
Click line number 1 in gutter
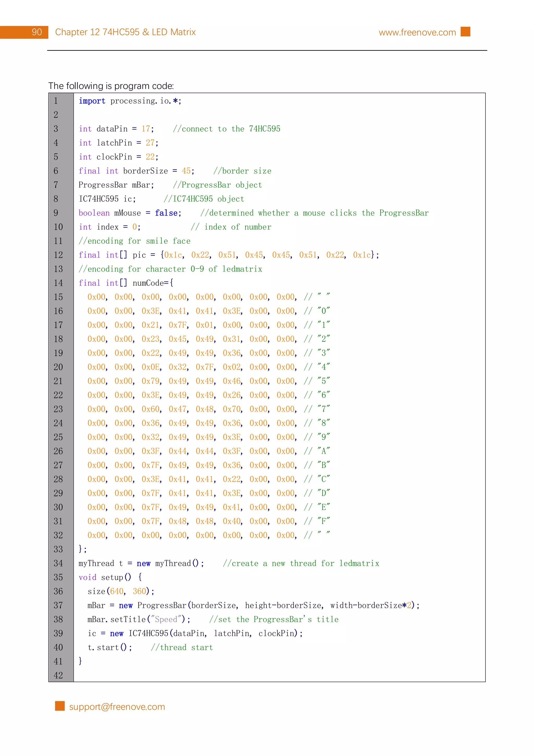[56, 101]
